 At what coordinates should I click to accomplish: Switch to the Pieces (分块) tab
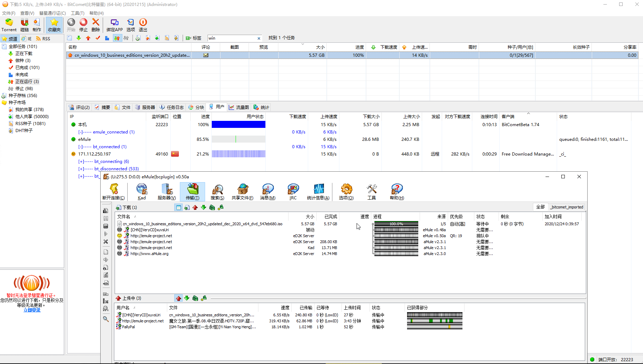196,107
